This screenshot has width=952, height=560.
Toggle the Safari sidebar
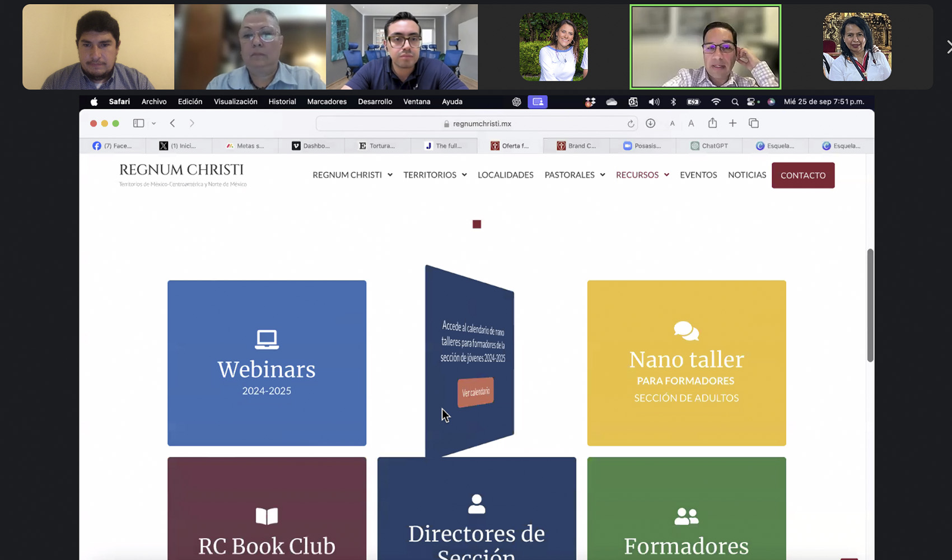[x=138, y=123]
